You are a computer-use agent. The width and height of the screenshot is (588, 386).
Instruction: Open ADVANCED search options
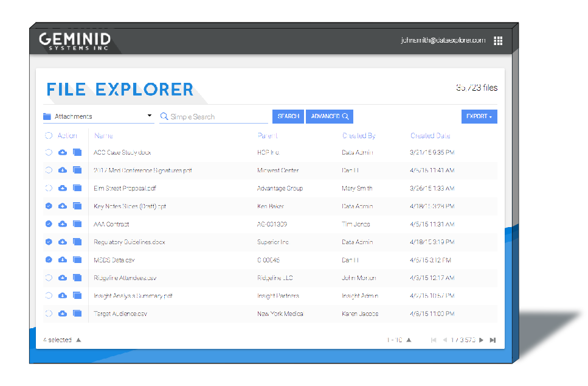(x=329, y=116)
